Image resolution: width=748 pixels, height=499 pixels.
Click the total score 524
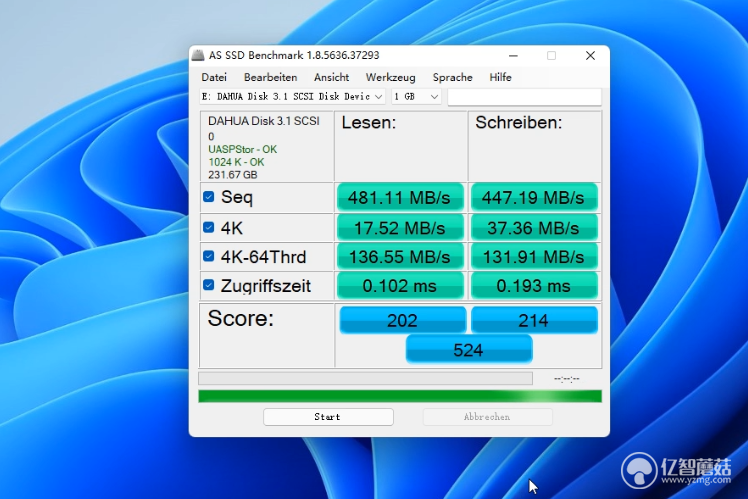click(x=468, y=349)
